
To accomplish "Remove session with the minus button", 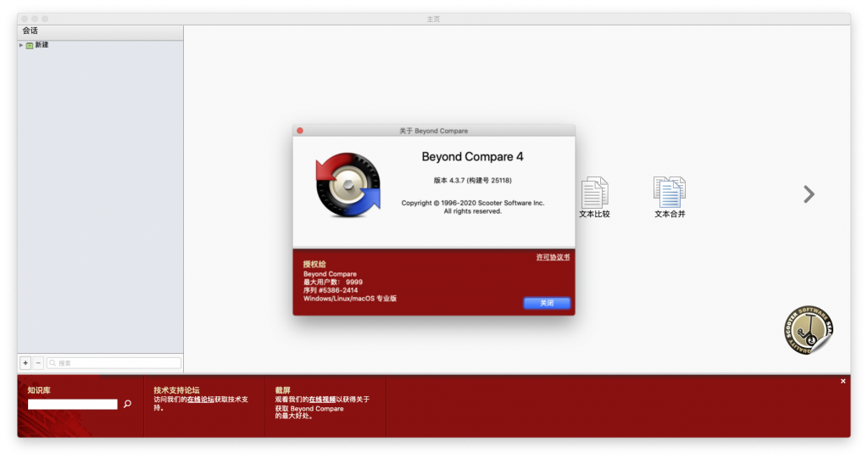I will [38, 363].
